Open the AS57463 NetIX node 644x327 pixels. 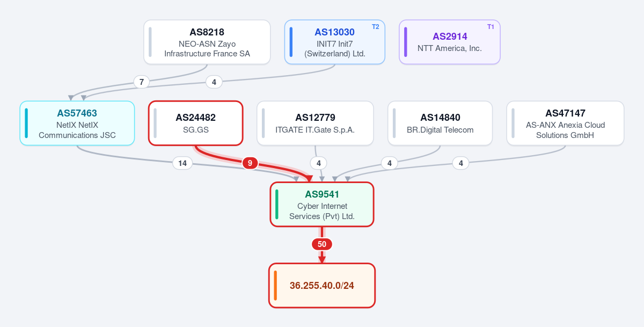tap(77, 123)
